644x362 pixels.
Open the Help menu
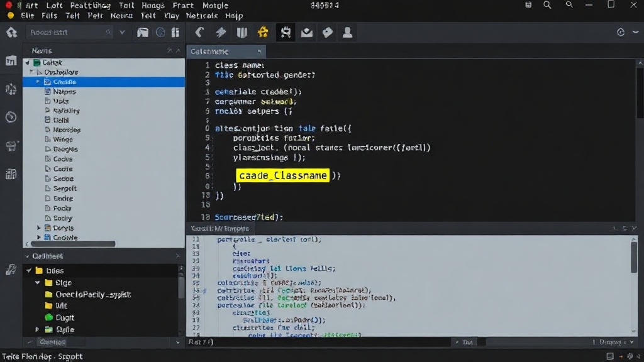(x=234, y=16)
